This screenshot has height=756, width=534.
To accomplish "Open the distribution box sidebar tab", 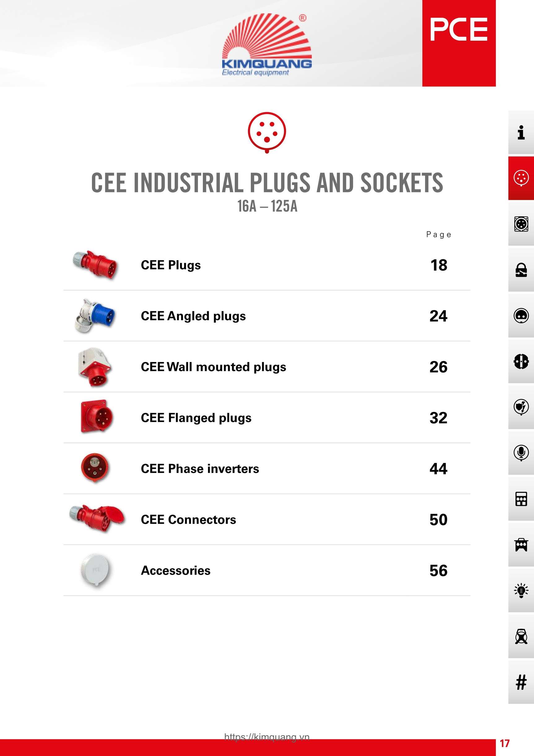I will pyautogui.click(x=521, y=499).
